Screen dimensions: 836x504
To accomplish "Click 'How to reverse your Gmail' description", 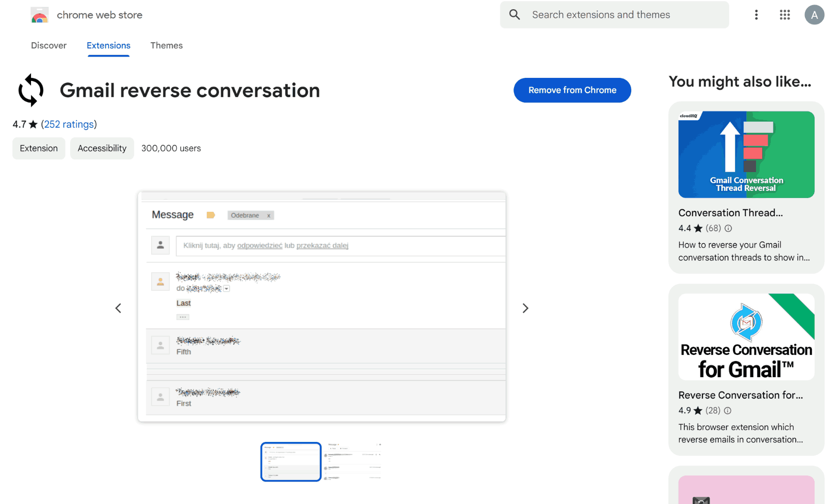I will coord(744,251).
